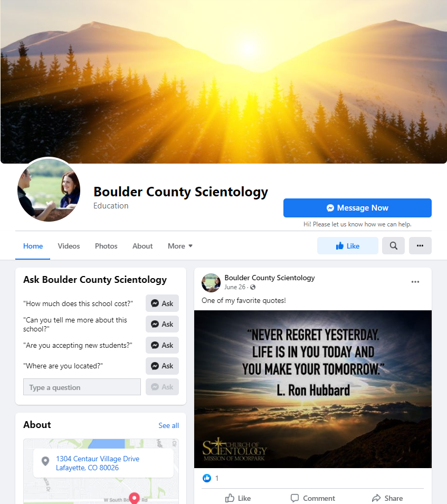Viewport: 447px width, 504px height.
Task: Like the Boulder County Scientology page
Action: (348, 246)
